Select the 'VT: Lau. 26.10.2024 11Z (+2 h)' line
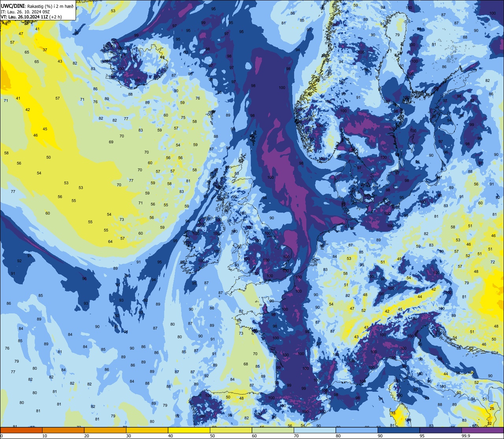The image size is (504, 439). pos(31,17)
